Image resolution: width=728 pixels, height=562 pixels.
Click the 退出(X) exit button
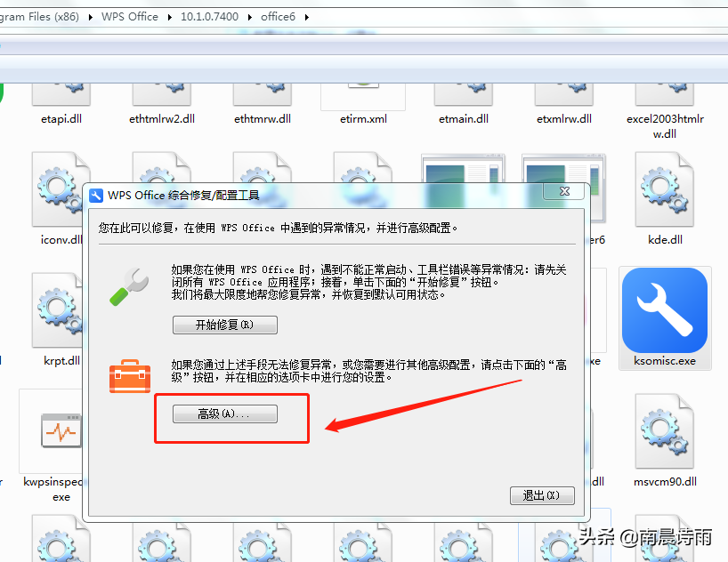coord(542,495)
